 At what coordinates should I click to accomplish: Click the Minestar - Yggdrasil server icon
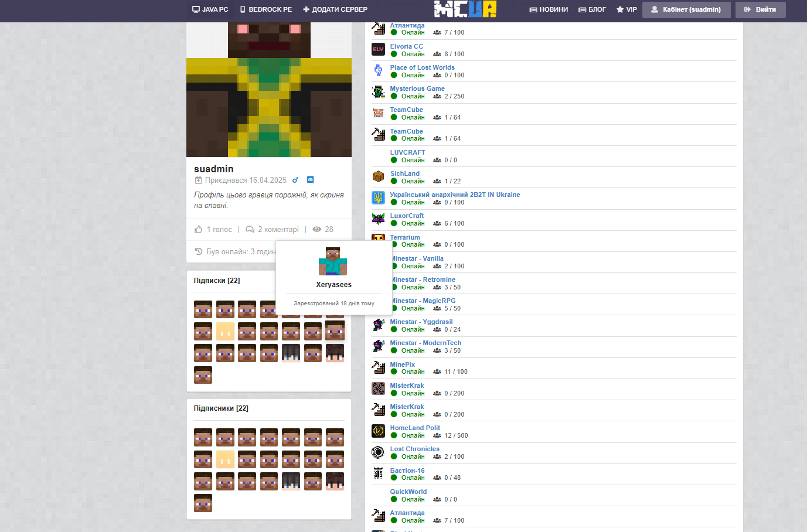(x=378, y=325)
